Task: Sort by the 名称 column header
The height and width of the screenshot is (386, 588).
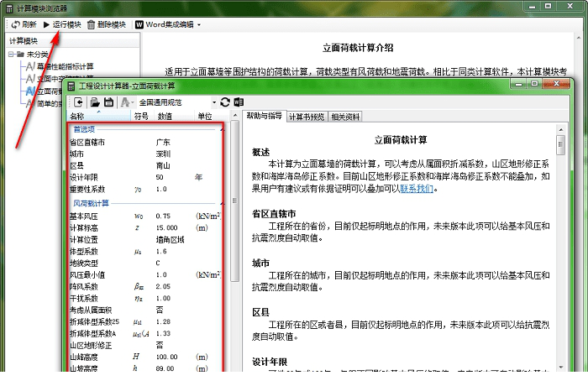Action: point(98,117)
